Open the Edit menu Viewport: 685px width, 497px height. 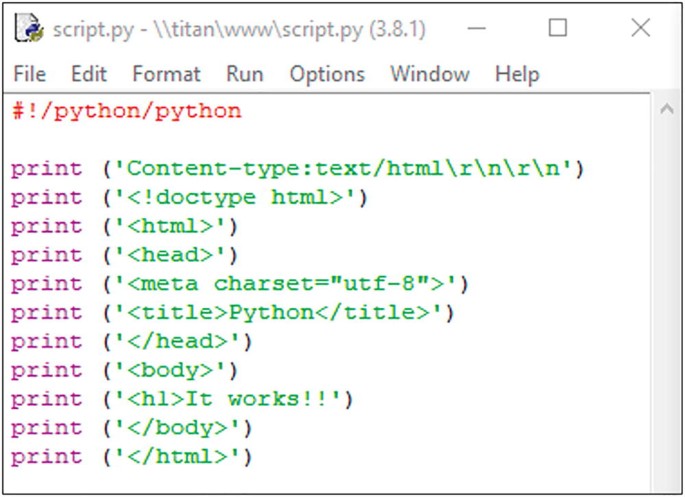(x=88, y=74)
